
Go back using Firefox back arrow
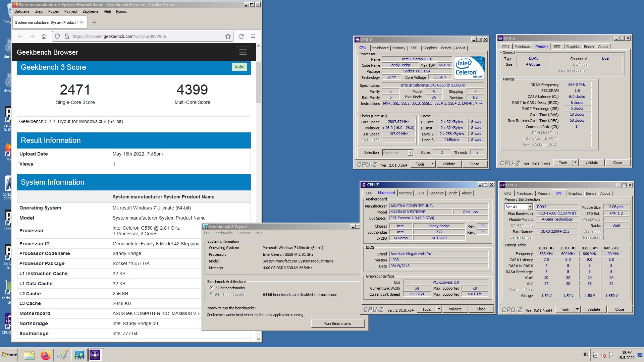(x=20, y=36)
